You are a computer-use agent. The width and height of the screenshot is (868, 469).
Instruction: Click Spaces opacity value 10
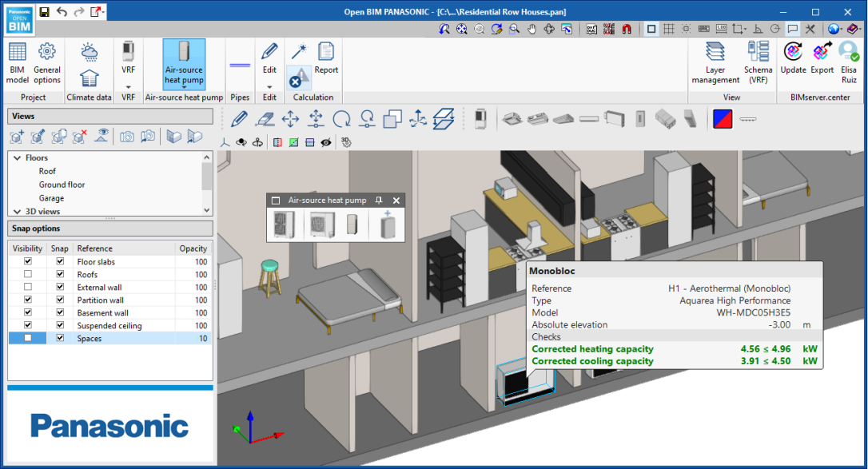202,338
